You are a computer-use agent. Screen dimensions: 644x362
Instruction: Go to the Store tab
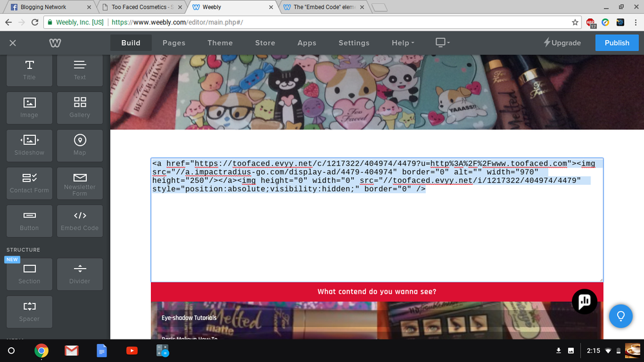coord(265,43)
